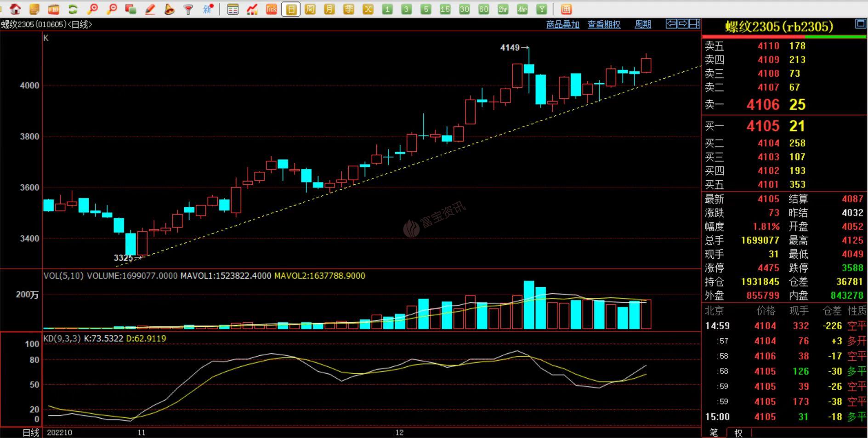The image size is (868, 438).
Task: Click the 买一 price 4105
Action: 763,126
